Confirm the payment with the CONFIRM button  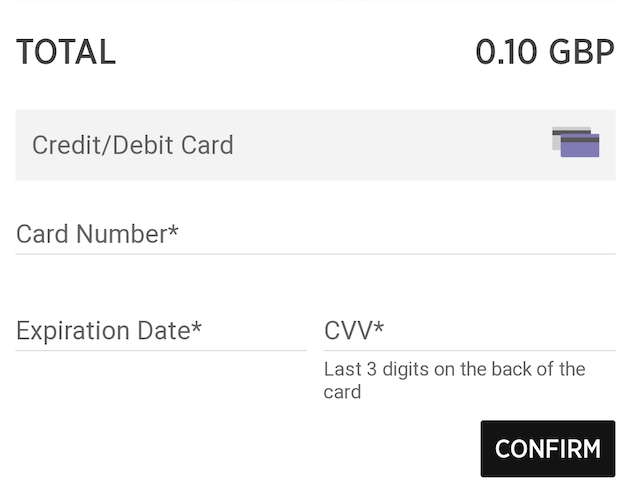(547, 448)
